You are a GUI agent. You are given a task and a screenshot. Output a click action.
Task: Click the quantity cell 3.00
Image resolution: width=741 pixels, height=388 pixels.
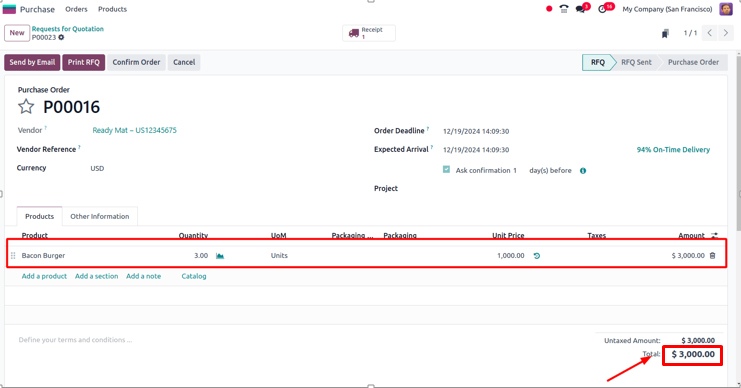[x=201, y=256]
